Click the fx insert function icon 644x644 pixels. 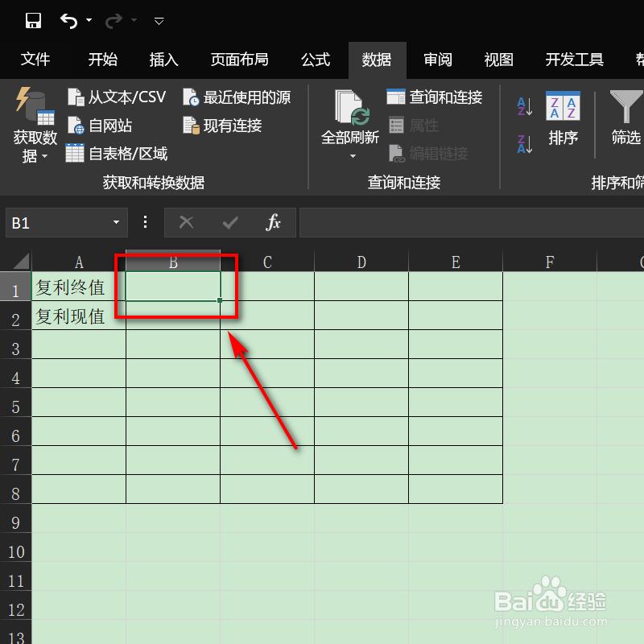point(273,223)
